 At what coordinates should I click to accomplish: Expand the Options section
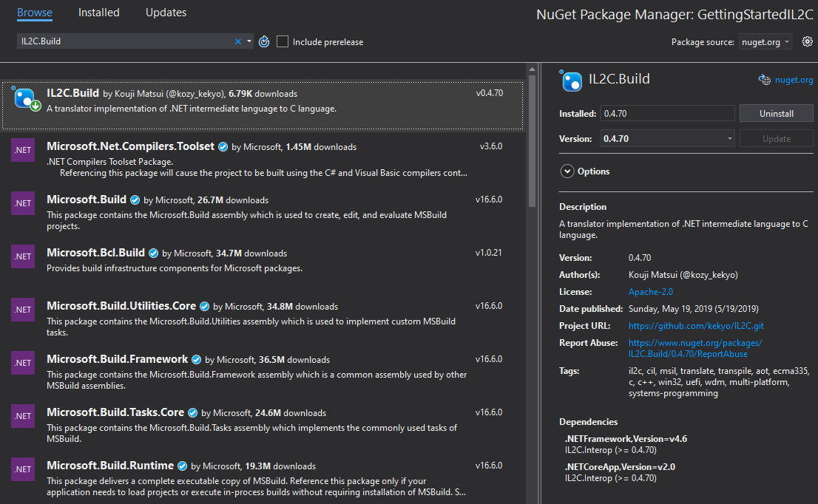(x=567, y=171)
